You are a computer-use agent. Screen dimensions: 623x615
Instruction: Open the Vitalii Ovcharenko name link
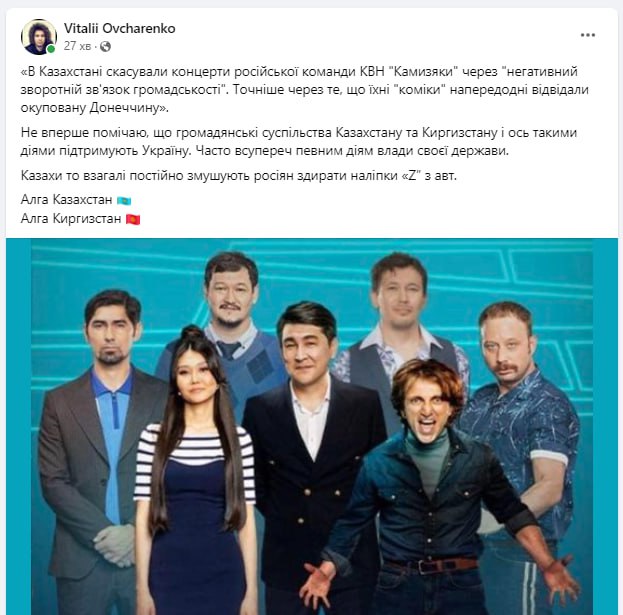point(120,28)
